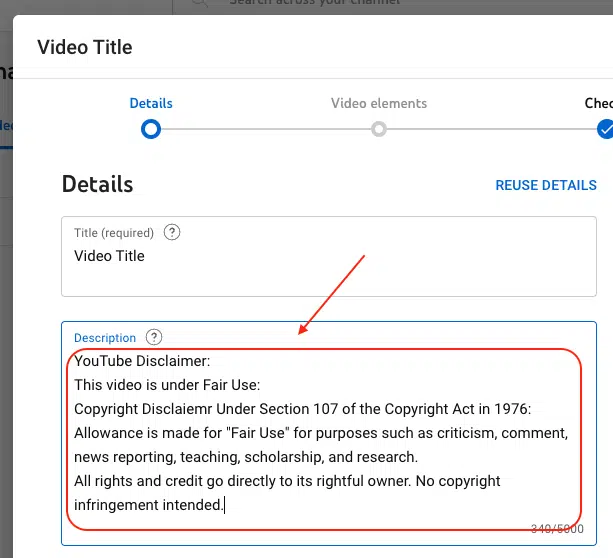
Task: Click into the Description text area
Action: [x=329, y=433]
